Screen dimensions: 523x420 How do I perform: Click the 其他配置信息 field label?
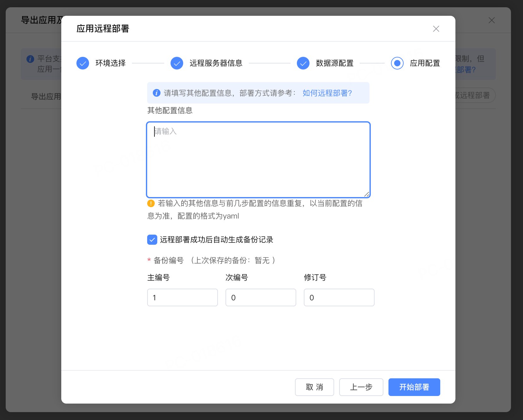170,111
